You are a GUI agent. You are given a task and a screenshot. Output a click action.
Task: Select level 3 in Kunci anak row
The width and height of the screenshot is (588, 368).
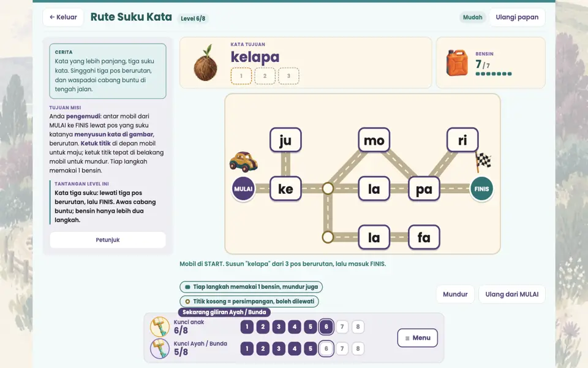tap(279, 327)
